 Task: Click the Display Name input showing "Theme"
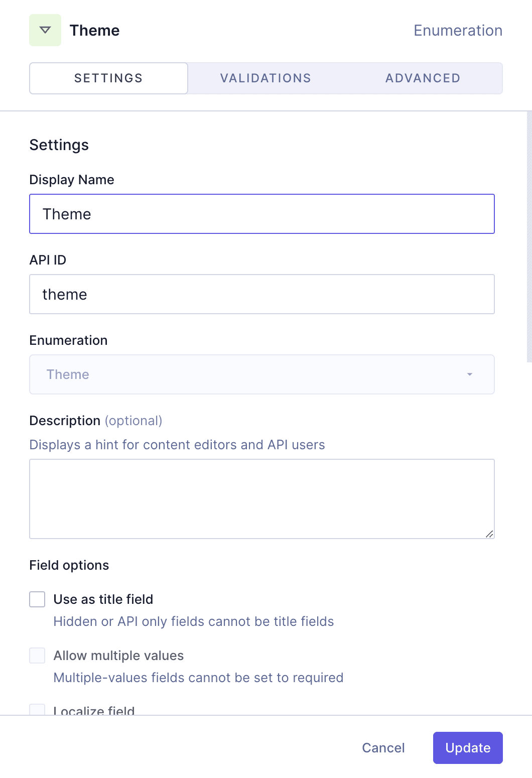click(262, 214)
